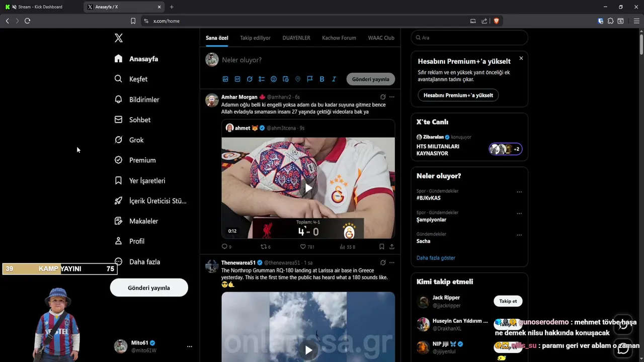
Task: Open account menu dots beside Mito61
Action: pyautogui.click(x=190, y=346)
